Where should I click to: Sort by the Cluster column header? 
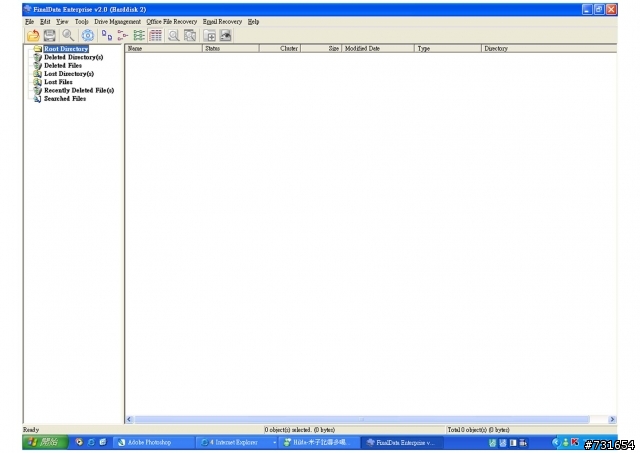point(280,48)
